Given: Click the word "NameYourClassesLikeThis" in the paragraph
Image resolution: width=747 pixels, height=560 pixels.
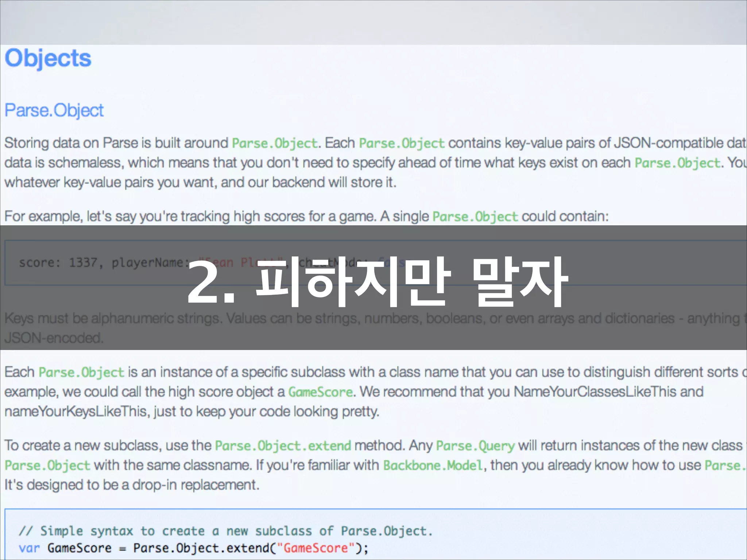Looking at the screenshot, I should tap(595, 392).
